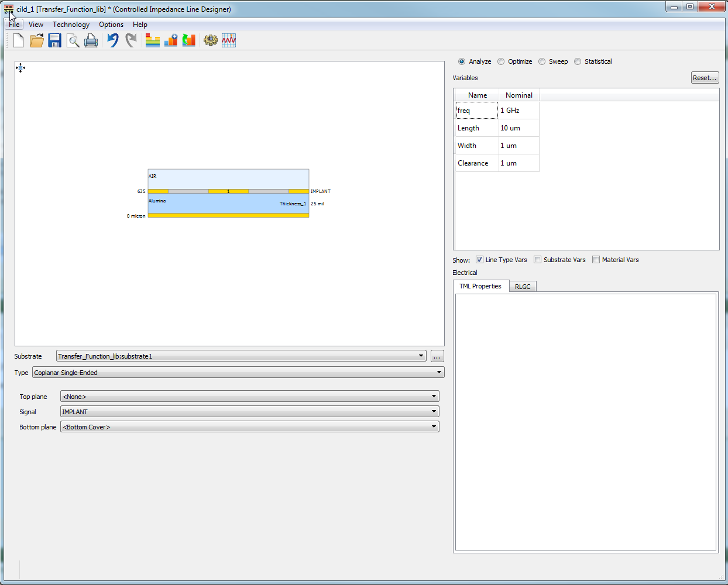Select the Optimize radio button
Image resolution: width=728 pixels, height=585 pixels.
tap(501, 61)
